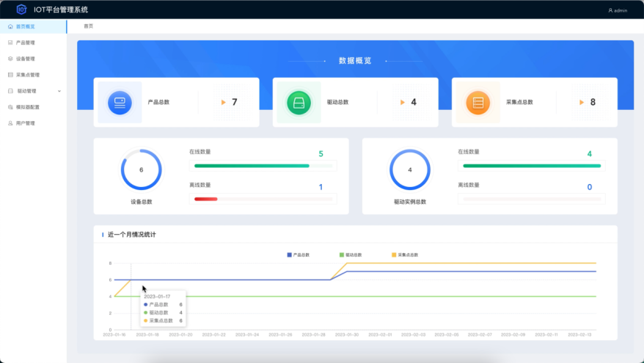644x363 pixels.
Task: Click the orange arrow beside count 8
Action: pyautogui.click(x=582, y=102)
